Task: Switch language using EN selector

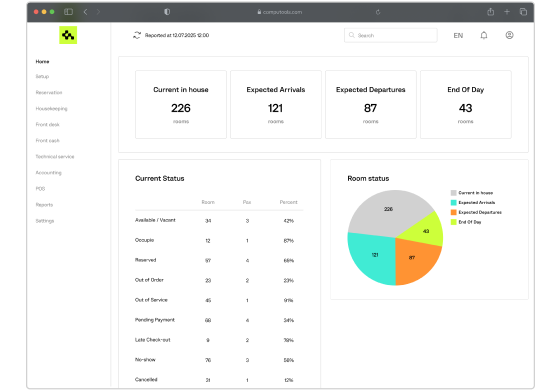Action: coord(458,35)
